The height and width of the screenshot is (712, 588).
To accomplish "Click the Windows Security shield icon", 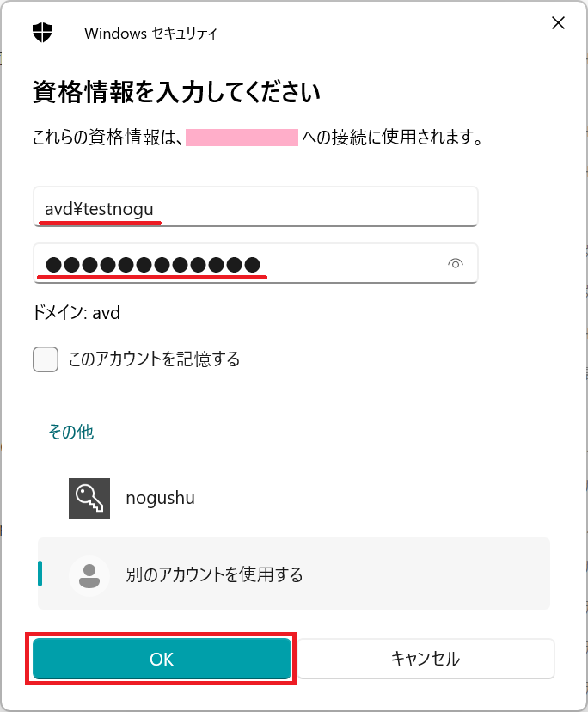I will 40,33.
